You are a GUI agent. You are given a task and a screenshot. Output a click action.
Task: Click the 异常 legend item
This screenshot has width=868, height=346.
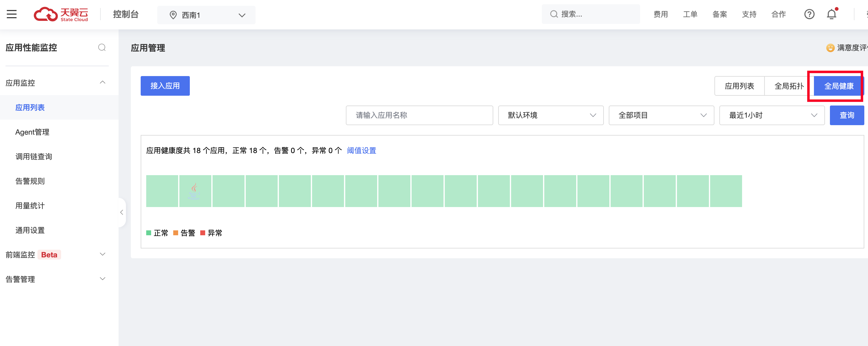(211, 233)
